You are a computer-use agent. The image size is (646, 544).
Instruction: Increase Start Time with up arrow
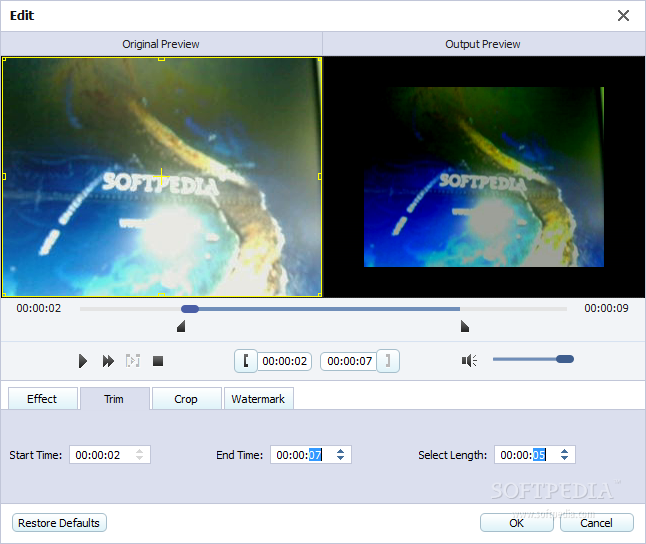point(139,451)
